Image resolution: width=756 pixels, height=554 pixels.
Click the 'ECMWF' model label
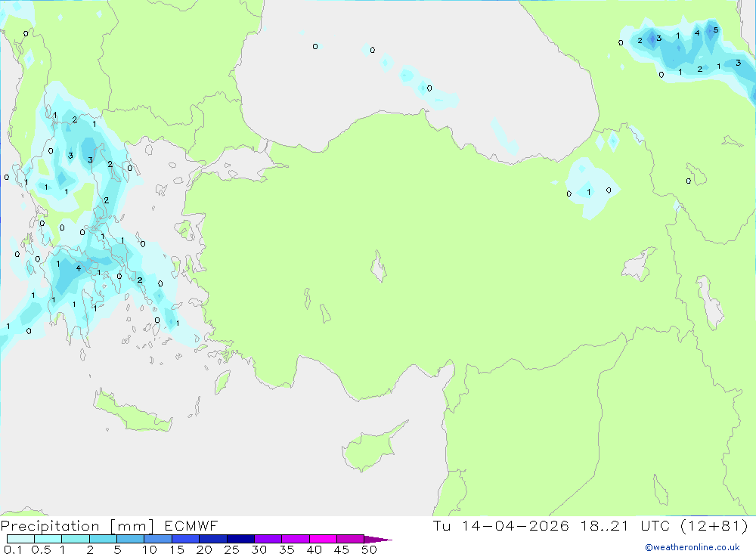[191, 525]
